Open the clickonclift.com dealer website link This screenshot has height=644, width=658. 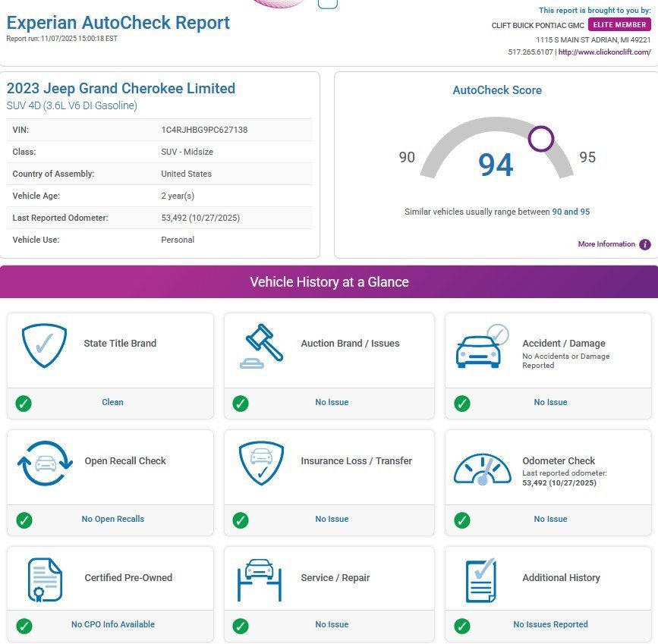click(605, 52)
